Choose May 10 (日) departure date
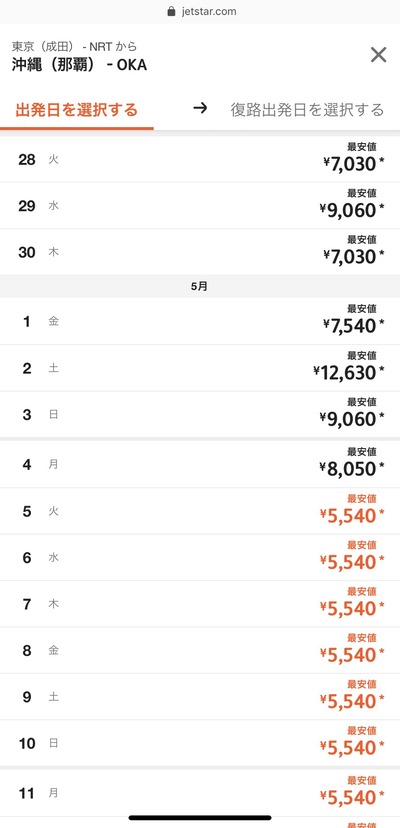The height and width of the screenshot is (828, 400). coord(200,744)
